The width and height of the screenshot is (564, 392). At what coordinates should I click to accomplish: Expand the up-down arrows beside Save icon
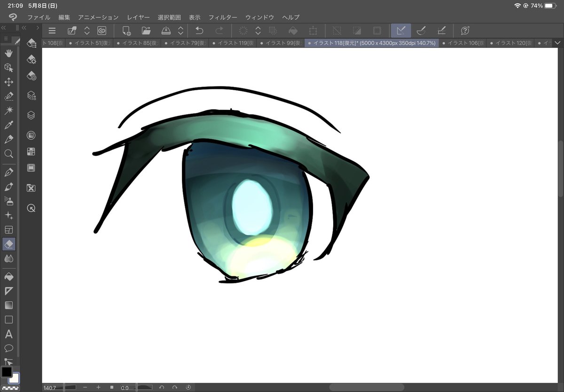click(180, 31)
